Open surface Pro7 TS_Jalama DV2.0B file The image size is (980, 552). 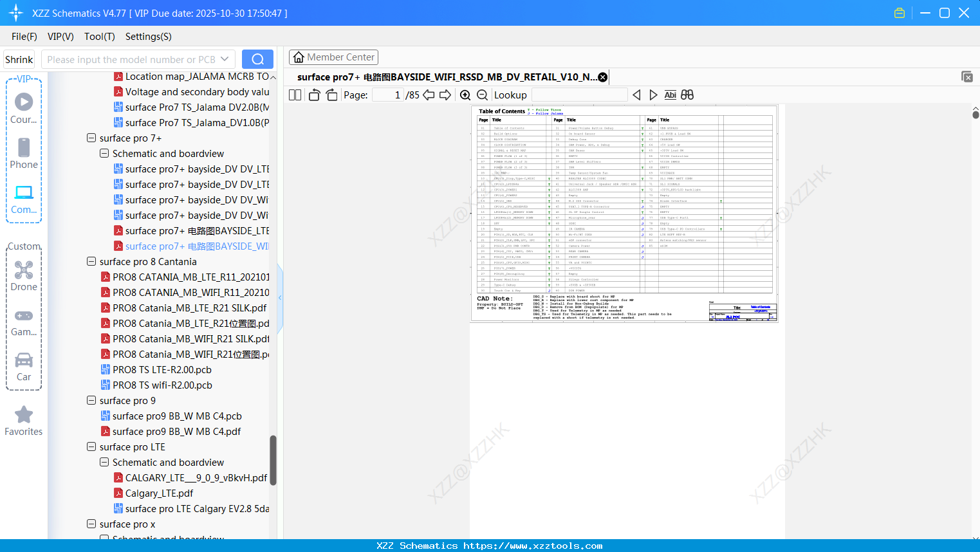191,107
